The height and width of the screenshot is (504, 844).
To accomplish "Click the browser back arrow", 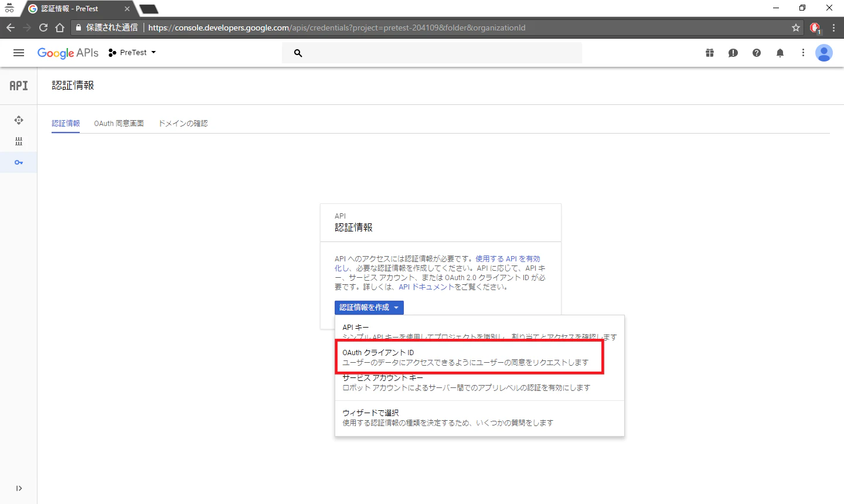I will pos(11,28).
